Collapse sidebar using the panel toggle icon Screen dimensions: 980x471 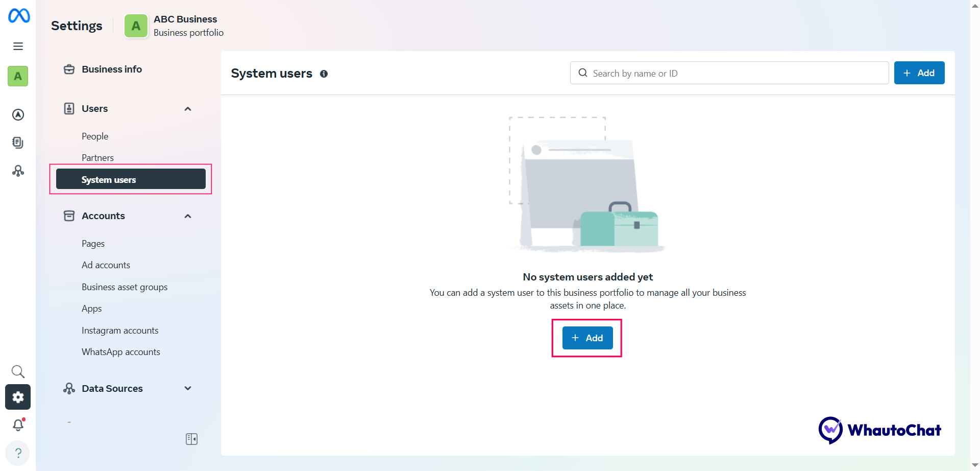(191, 439)
